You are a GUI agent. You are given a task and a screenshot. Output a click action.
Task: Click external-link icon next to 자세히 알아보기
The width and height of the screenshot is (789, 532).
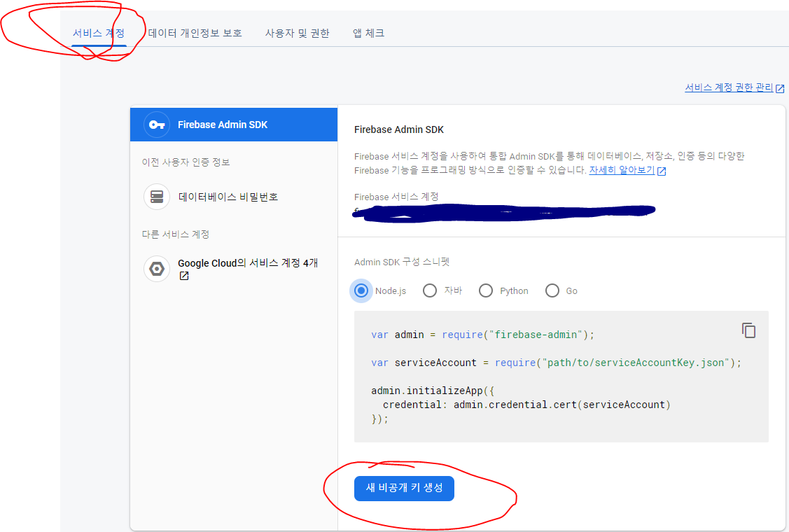pos(662,171)
